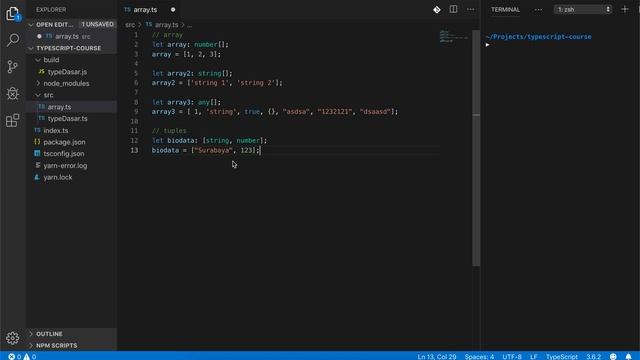Select the 1: zsh terminal dropdown
The height and width of the screenshot is (360, 640).
click(x=583, y=9)
